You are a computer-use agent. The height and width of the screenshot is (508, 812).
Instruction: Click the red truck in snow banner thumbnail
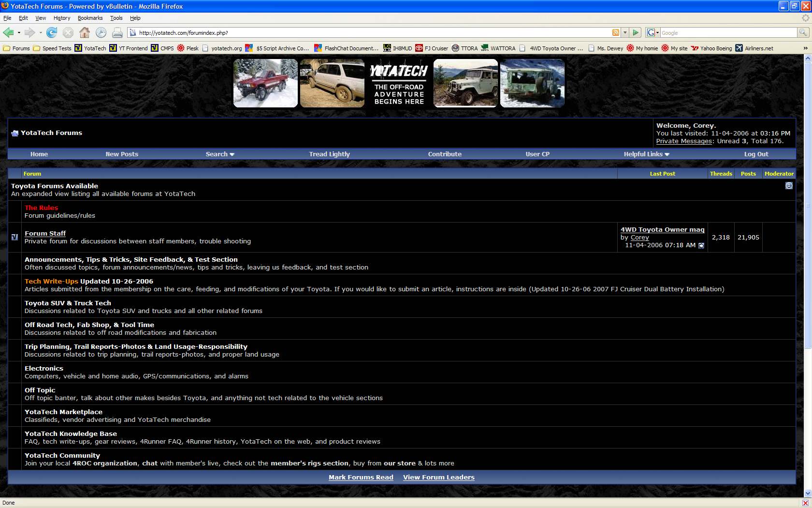point(265,83)
